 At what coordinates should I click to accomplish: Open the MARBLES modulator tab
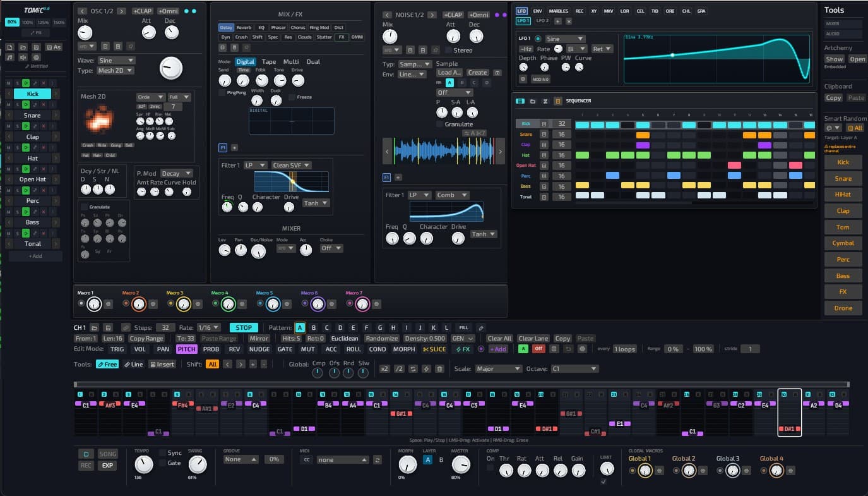click(559, 11)
